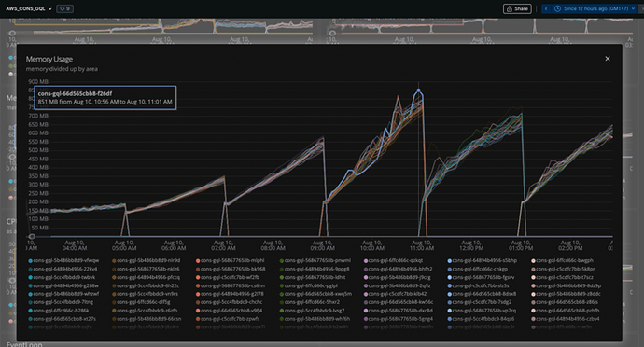Select legend entry cons-gql-5cc4fbbdc9-84qz6
This screenshot has width=644, height=347.
pos(481,319)
